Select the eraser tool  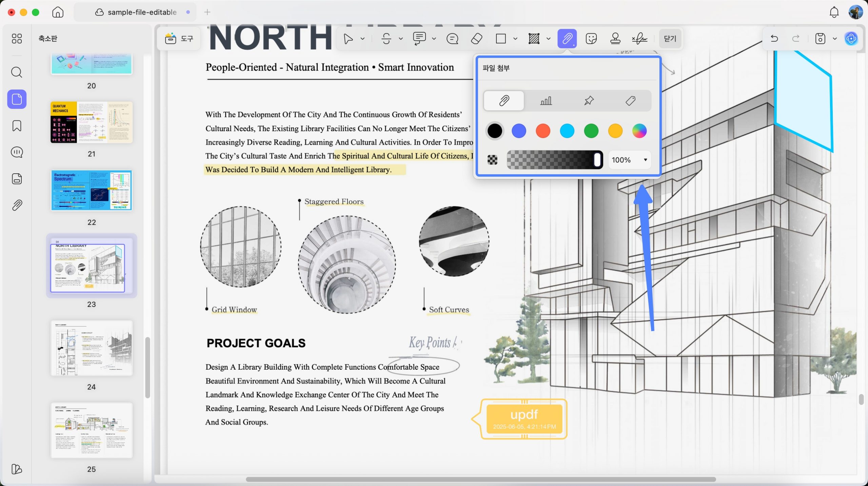(476, 39)
